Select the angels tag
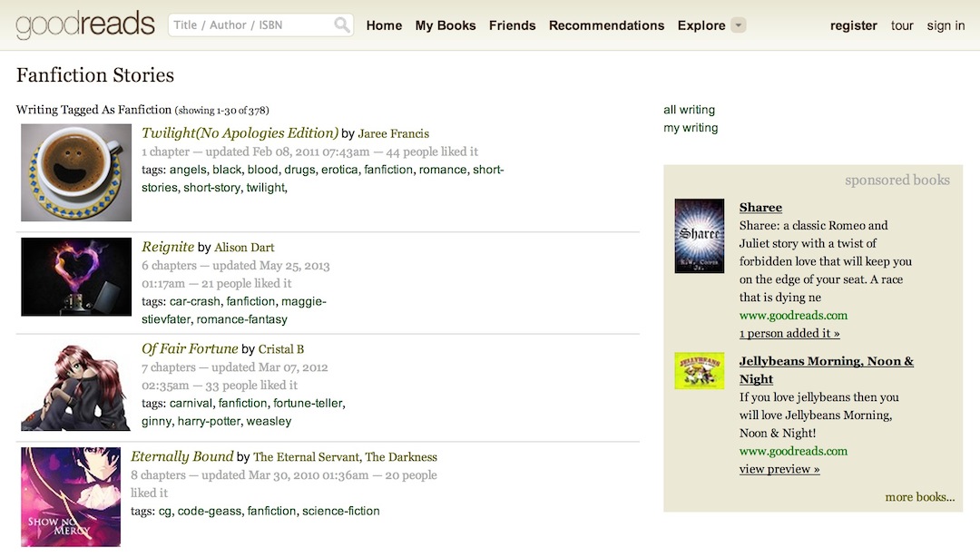Viewport: 980px width, 557px height. coord(188,170)
